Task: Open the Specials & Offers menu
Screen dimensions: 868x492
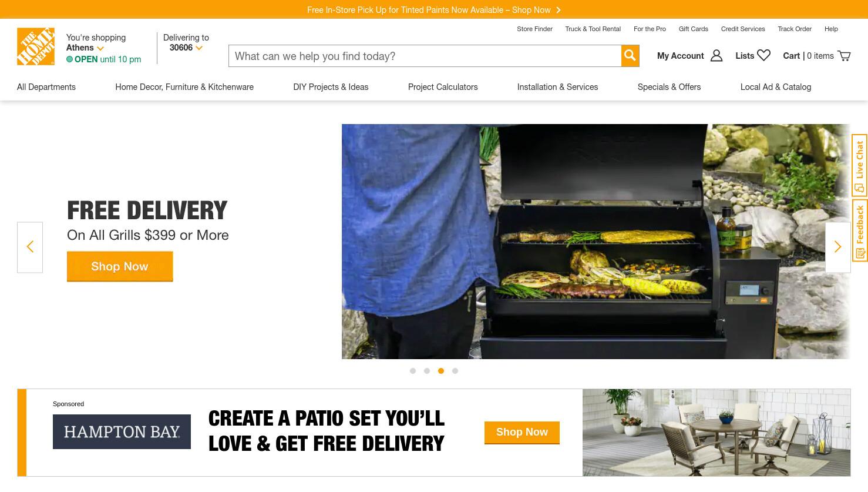Action: [669, 87]
